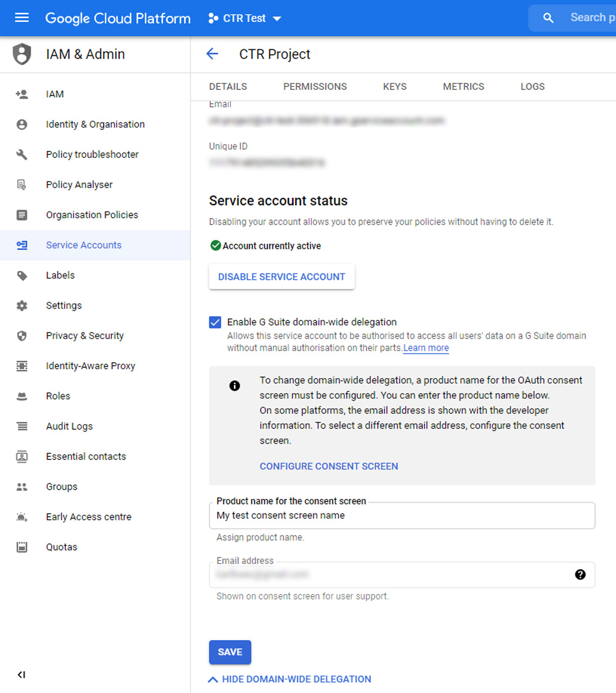Click the search magnifier icon
The width and height of the screenshot is (616, 693).
pos(548,18)
